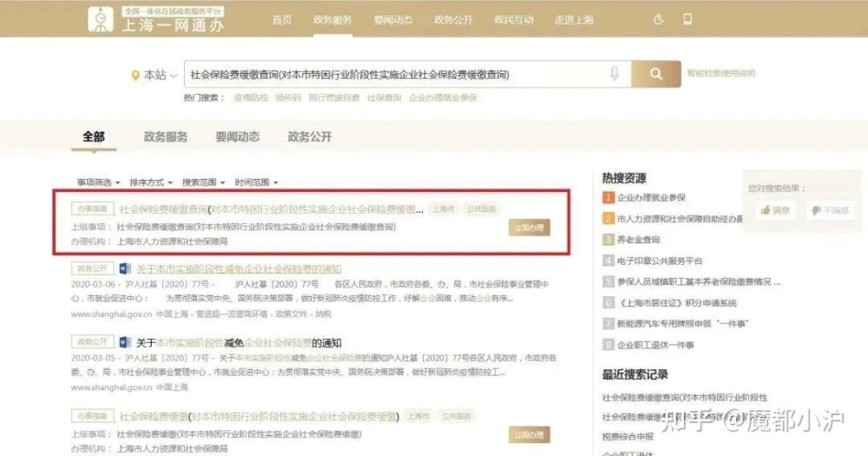Screen dimensions: 868x456
Task: Click recent search 税费综合申报
Action: pyautogui.click(x=628, y=437)
